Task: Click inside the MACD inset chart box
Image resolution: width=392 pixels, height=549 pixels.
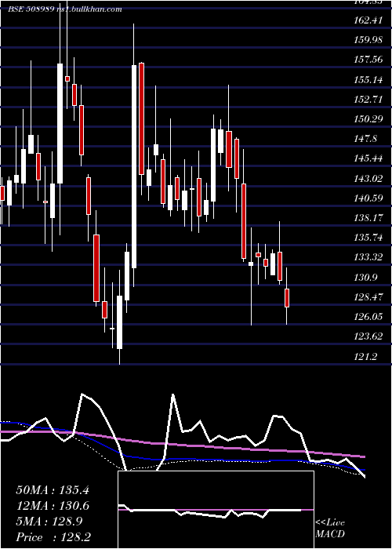Action: tap(216, 510)
